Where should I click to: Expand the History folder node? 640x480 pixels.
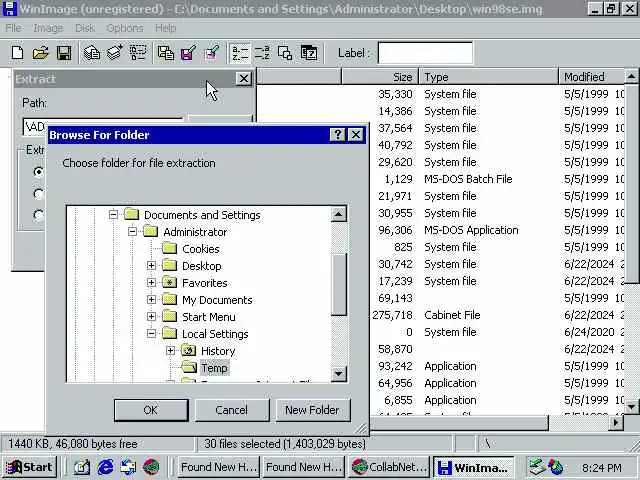171,351
